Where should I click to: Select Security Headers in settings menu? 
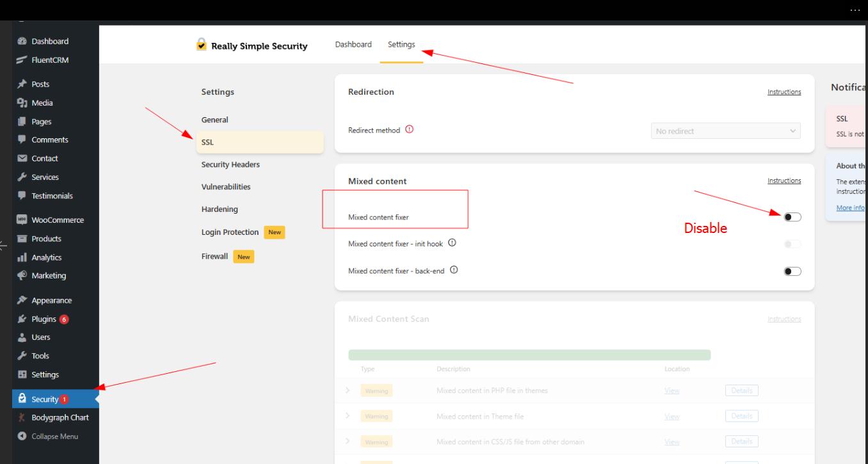tap(230, 164)
